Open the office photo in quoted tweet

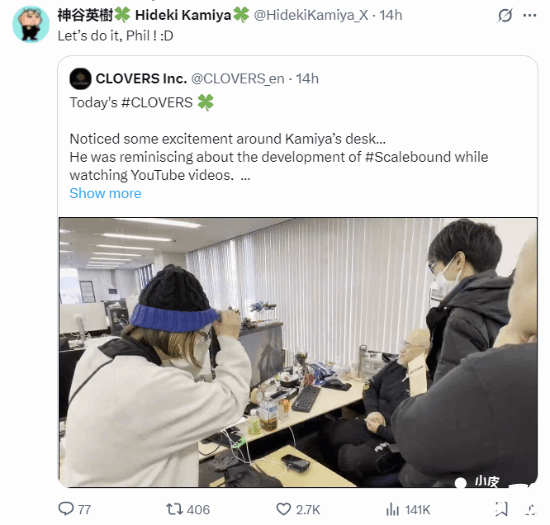pos(298,352)
